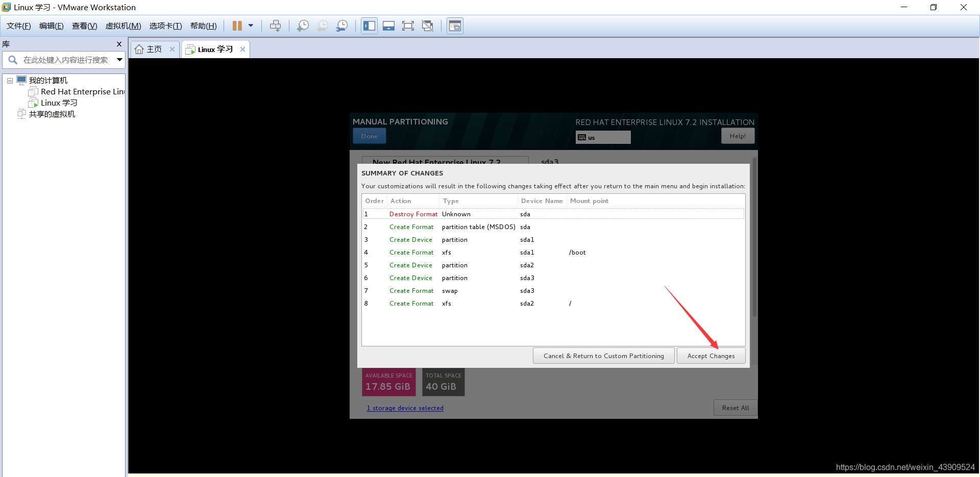Select row 5 Create Device sda2
The image size is (980, 477).
(x=553, y=265)
